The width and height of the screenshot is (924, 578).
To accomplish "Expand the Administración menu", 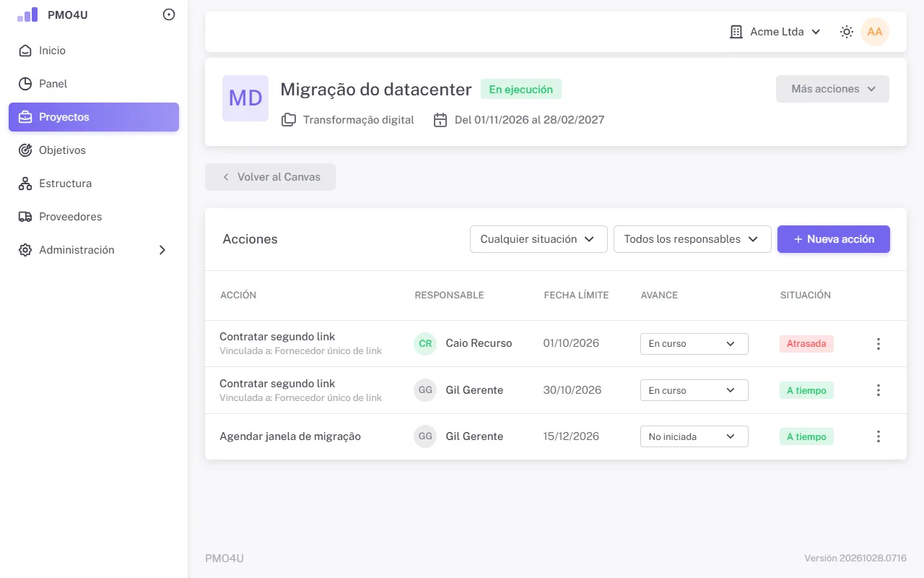I will (x=94, y=250).
